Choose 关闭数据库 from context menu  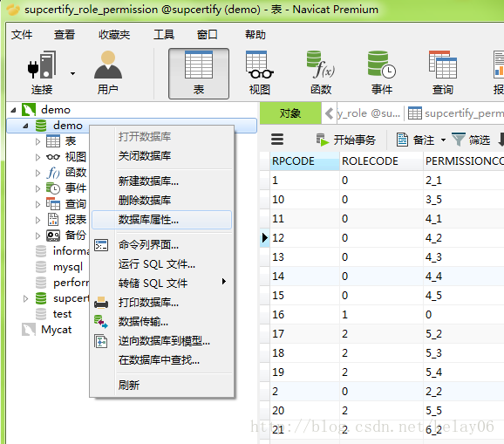coord(161,156)
